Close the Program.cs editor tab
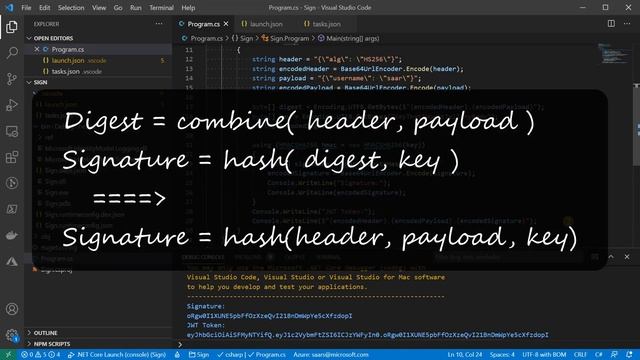This screenshot has height=360, width=640. tap(226, 24)
